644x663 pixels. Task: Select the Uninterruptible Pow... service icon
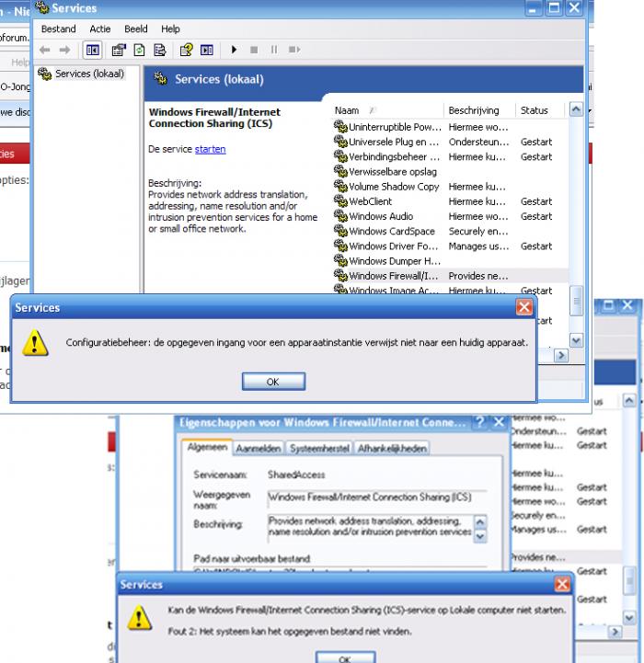pyautogui.click(x=340, y=126)
